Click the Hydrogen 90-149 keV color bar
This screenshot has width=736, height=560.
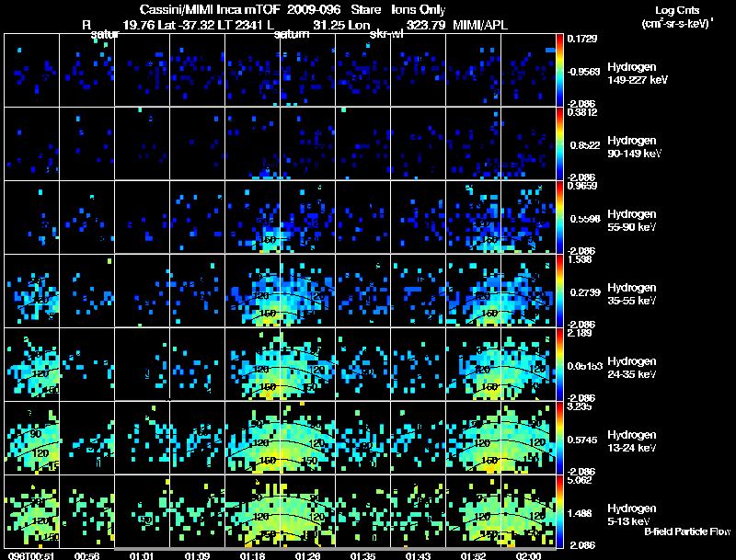tap(559, 144)
